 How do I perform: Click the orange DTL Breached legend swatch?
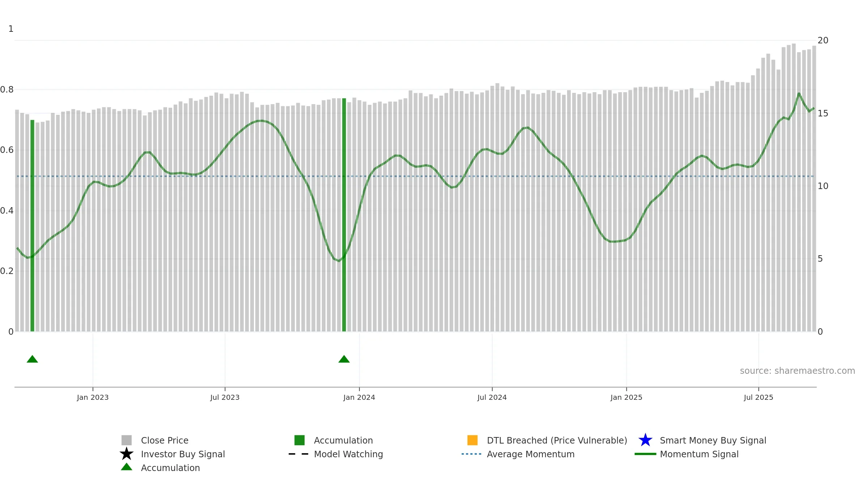pos(472,440)
